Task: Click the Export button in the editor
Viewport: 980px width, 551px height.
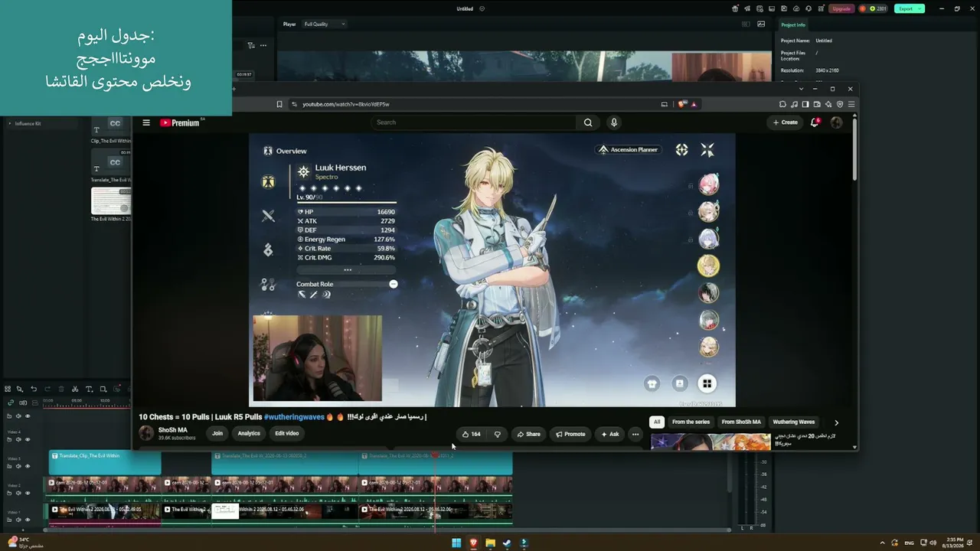Action: pos(910,8)
